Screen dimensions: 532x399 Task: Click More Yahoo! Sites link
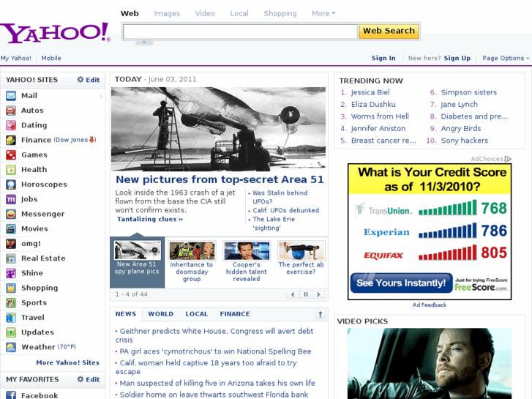68,362
